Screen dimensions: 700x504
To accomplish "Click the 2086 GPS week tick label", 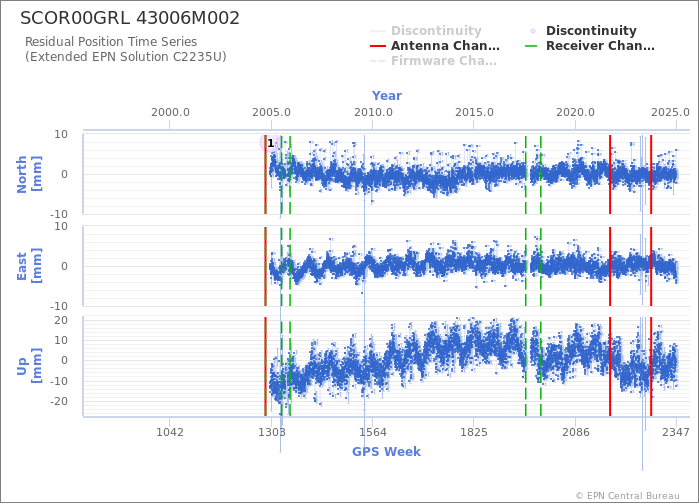I will (x=575, y=432).
